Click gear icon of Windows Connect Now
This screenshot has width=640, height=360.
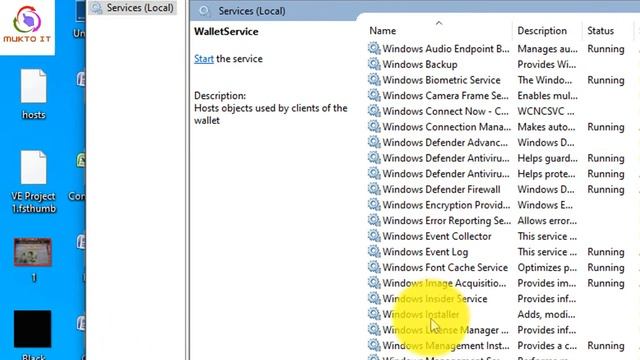[374, 111]
